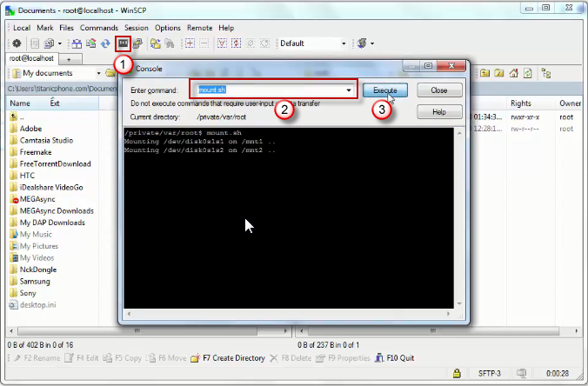
Task: Sort by the Name column header
Action: tap(20, 103)
